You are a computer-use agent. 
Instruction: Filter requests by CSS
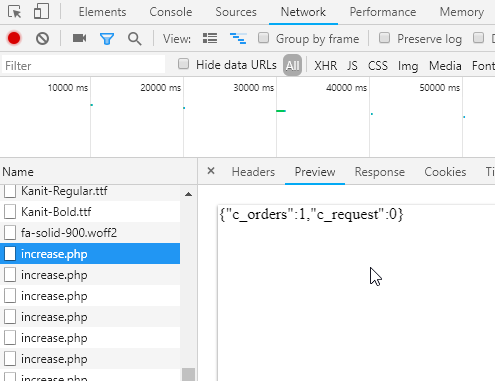pos(378,66)
